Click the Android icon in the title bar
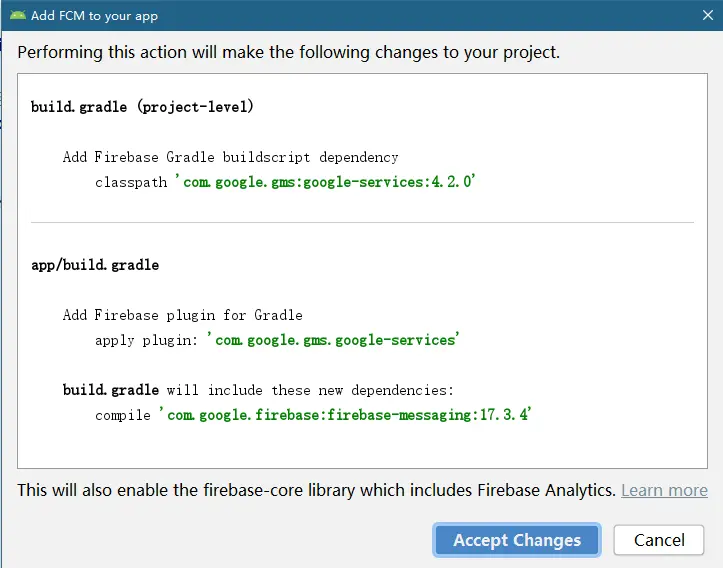 tap(18, 16)
